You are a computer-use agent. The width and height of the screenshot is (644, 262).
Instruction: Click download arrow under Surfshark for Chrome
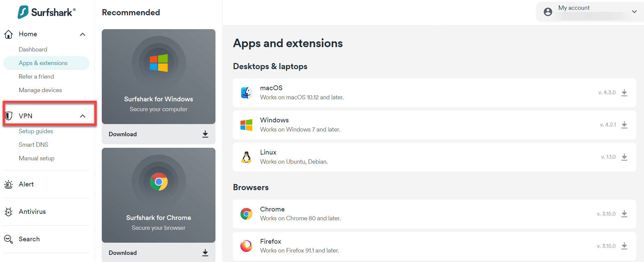click(205, 253)
